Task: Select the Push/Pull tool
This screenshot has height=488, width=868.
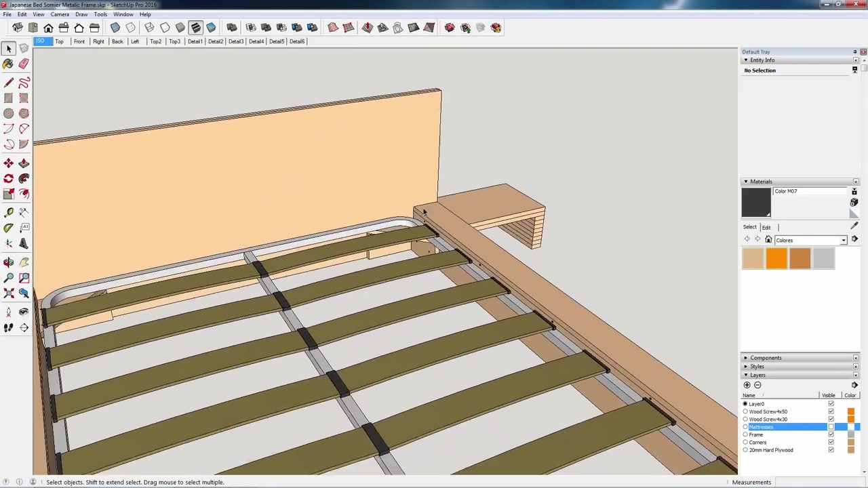Action: pyautogui.click(x=24, y=163)
